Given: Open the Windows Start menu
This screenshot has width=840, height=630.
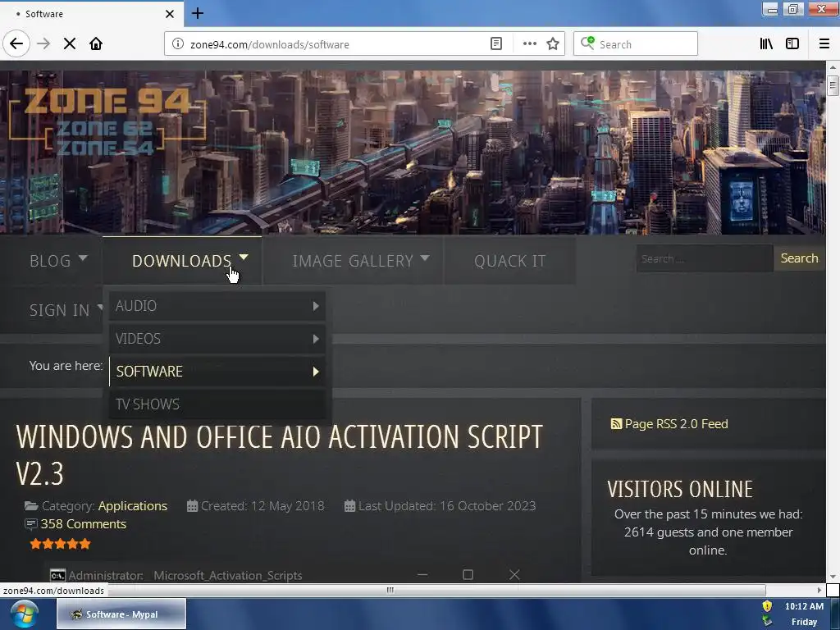Looking at the screenshot, I should point(24,614).
